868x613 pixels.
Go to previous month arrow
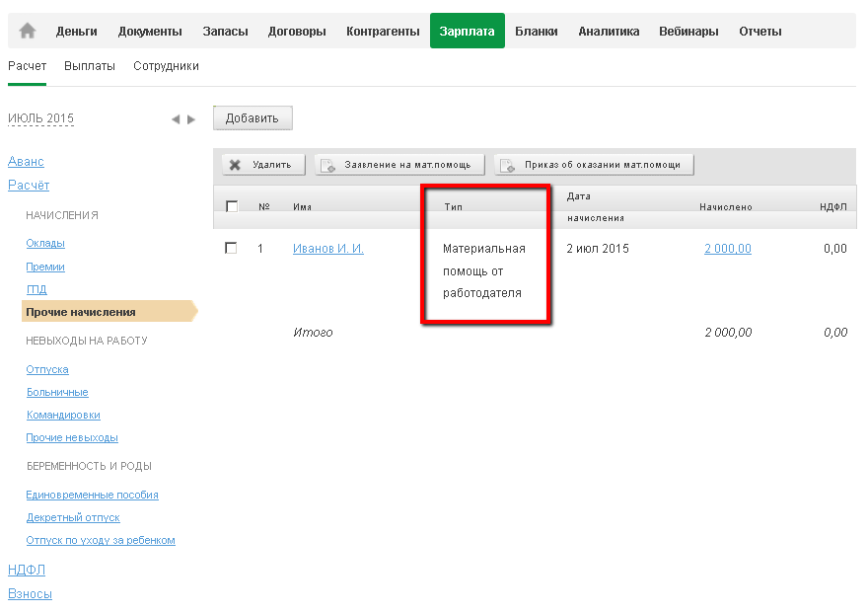[176, 119]
